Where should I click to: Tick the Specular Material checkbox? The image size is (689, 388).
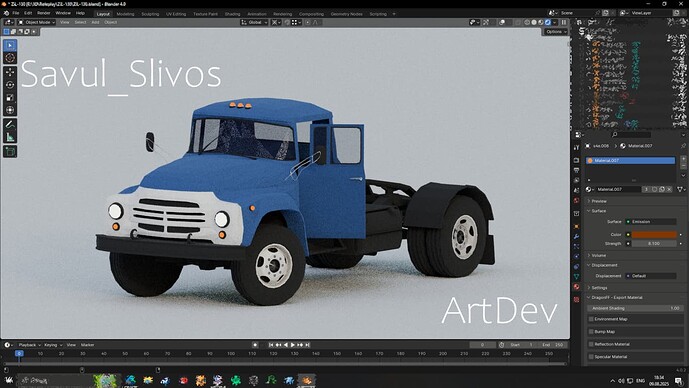591,357
